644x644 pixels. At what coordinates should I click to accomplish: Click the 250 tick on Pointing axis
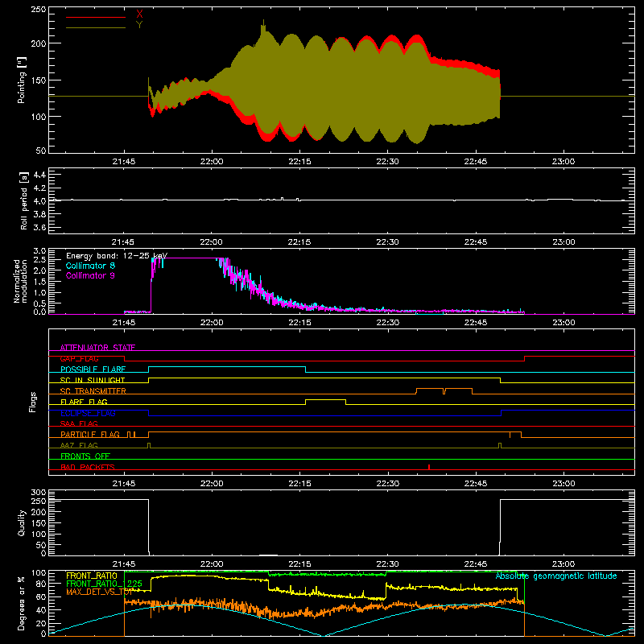(39, 10)
